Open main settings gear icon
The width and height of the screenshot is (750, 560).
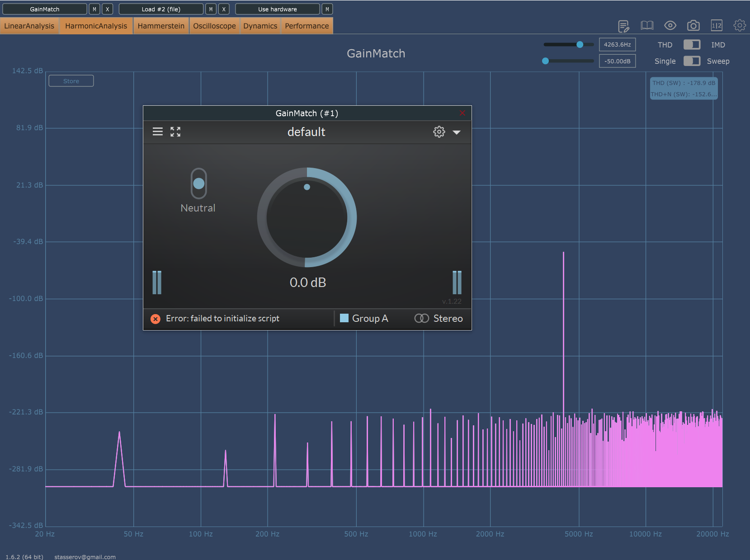[x=740, y=25]
